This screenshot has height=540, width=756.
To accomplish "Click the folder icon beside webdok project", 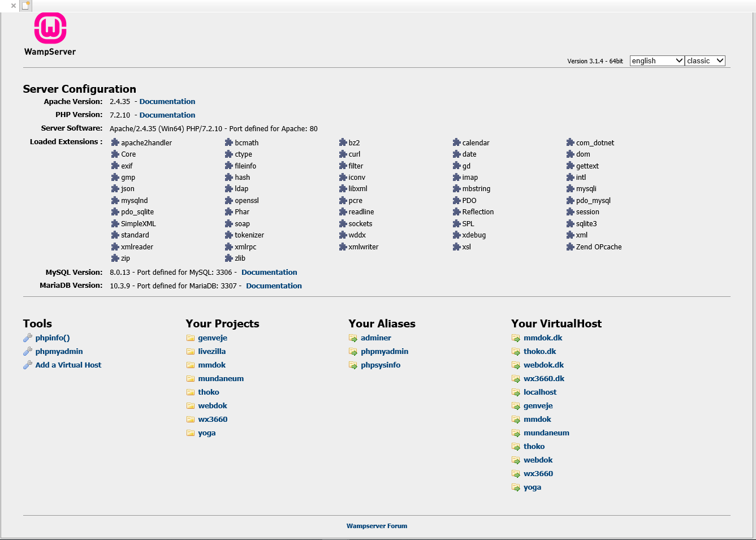I will [x=191, y=406].
